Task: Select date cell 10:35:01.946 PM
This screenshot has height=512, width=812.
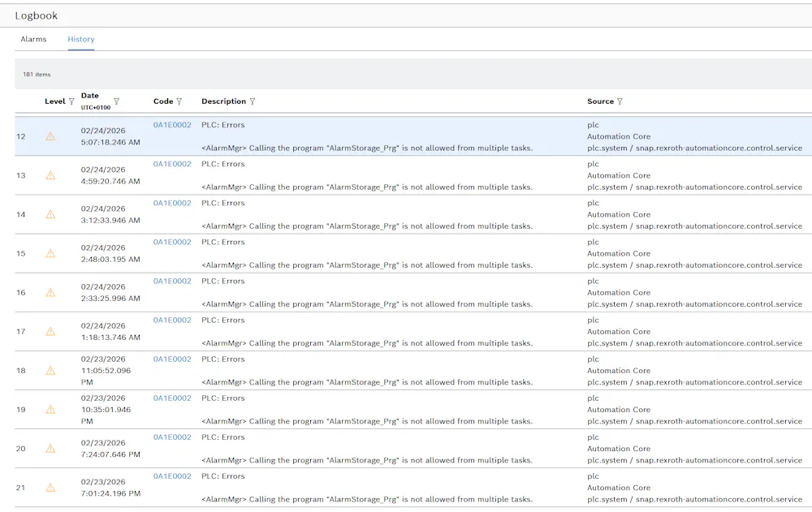Action: coord(106,410)
